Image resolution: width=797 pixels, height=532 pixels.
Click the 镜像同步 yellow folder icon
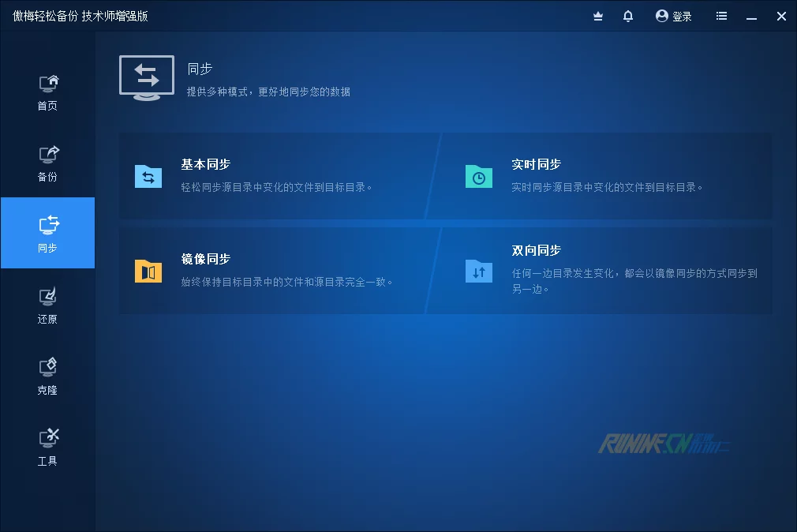coord(148,271)
